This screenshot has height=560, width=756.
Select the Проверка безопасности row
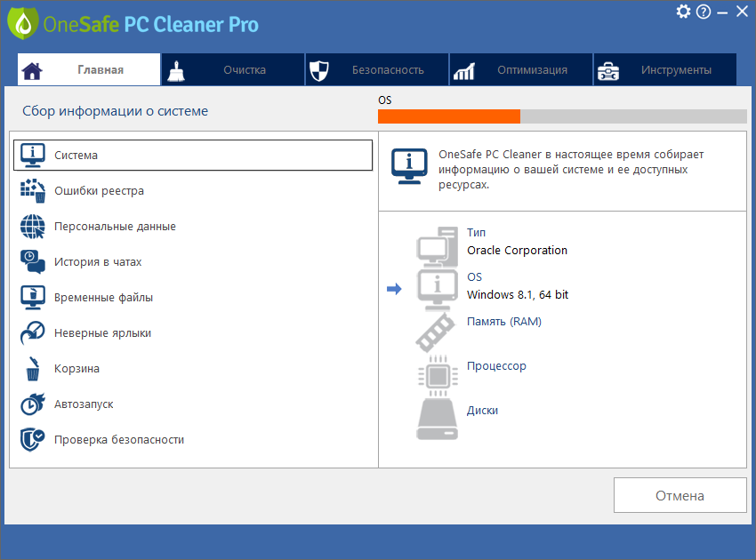193,439
